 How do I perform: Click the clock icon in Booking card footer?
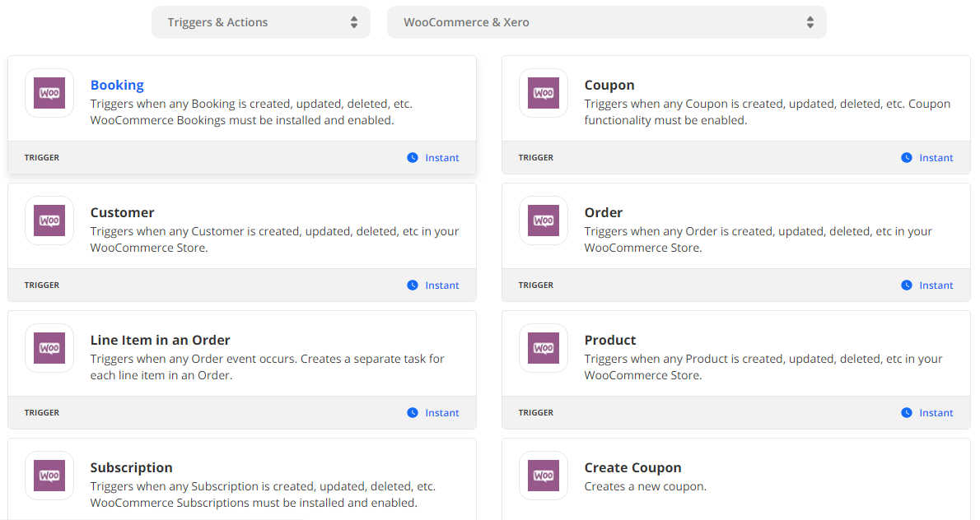pyautogui.click(x=413, y=158)
